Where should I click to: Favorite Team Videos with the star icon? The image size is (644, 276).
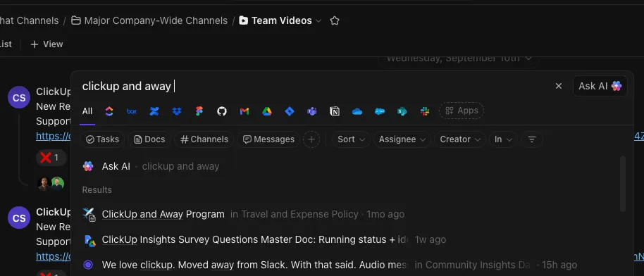335,20
